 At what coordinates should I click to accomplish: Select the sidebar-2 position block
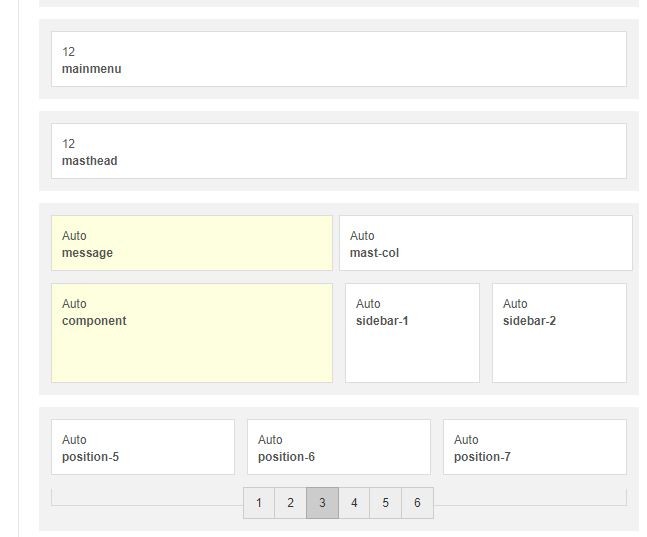(559, 333)
